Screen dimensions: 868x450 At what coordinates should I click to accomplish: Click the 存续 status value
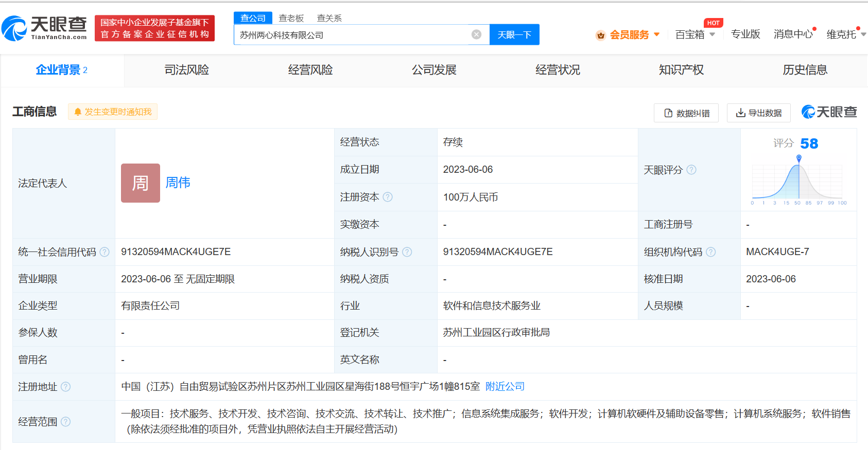[453, 142]
